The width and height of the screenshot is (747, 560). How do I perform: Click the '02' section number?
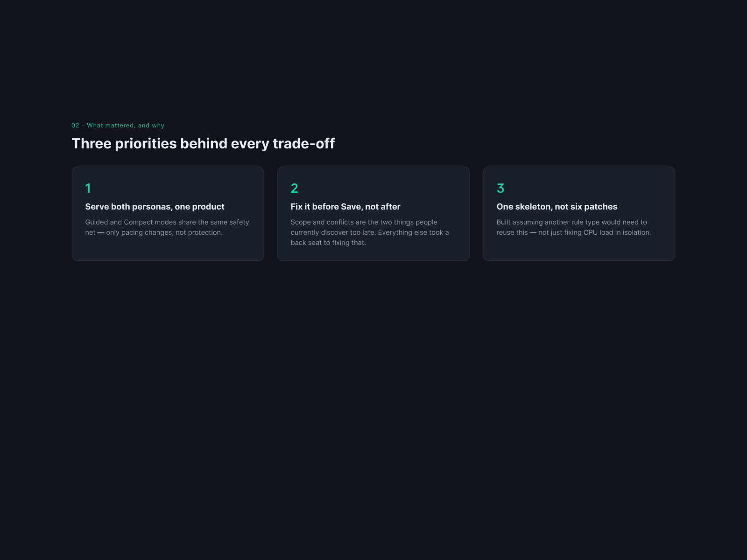pyautogui.click(x=75, y=126)
